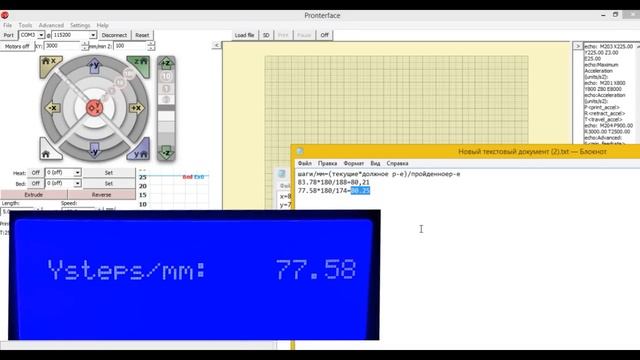
Task: Click the log panel scrollbar up arrow
Action: click(638, 47)
